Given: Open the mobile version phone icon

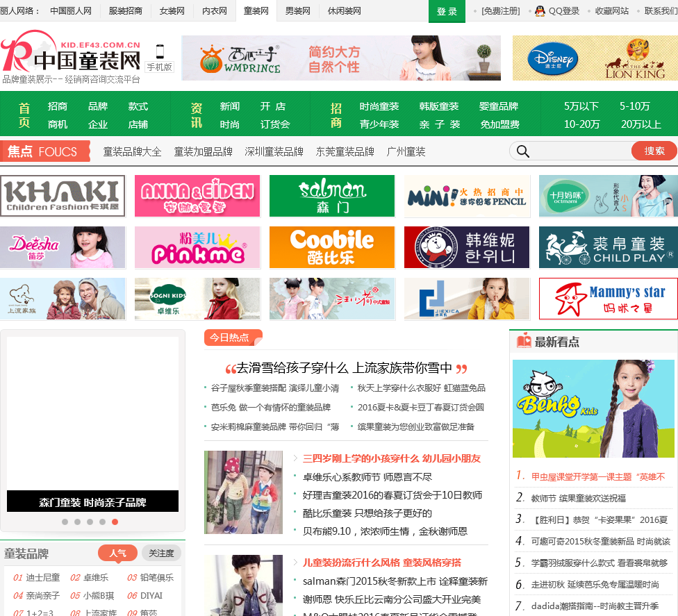Looking at the screenshot, I should pyautogui.click(x=160, y=51).
